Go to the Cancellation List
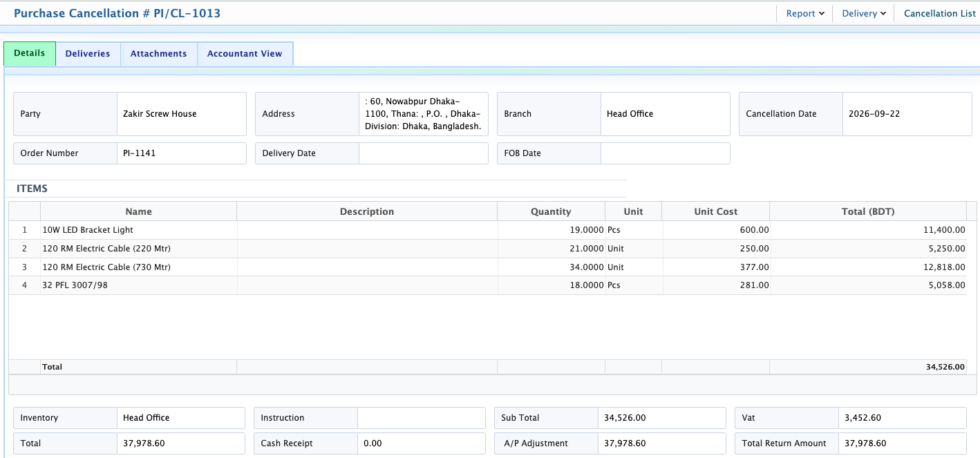This screenshot has height=458, width=980. click(940, 13)
